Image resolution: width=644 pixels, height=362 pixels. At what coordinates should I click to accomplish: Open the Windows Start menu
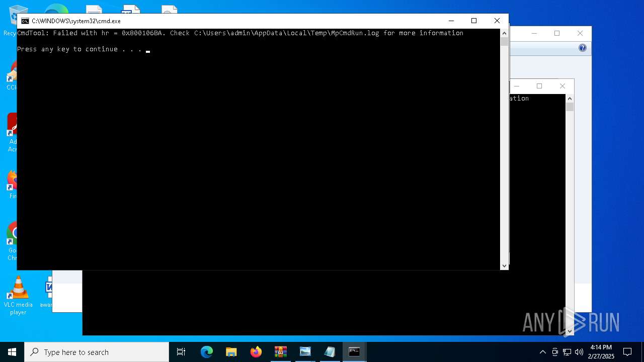[x=12, y=352]
